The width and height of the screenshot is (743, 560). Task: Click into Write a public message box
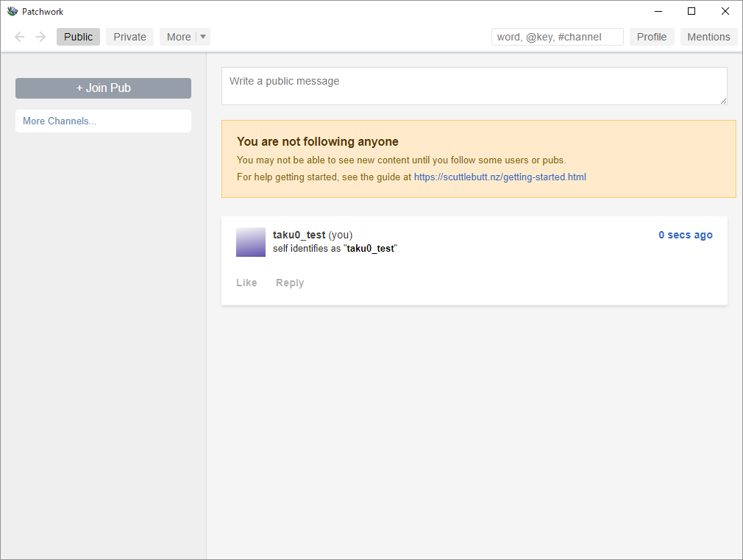[474, 86]
